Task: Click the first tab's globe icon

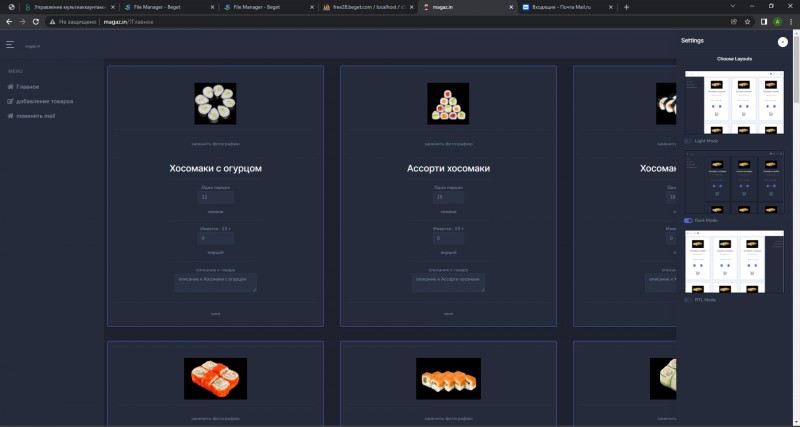Action: pos(11,7)
